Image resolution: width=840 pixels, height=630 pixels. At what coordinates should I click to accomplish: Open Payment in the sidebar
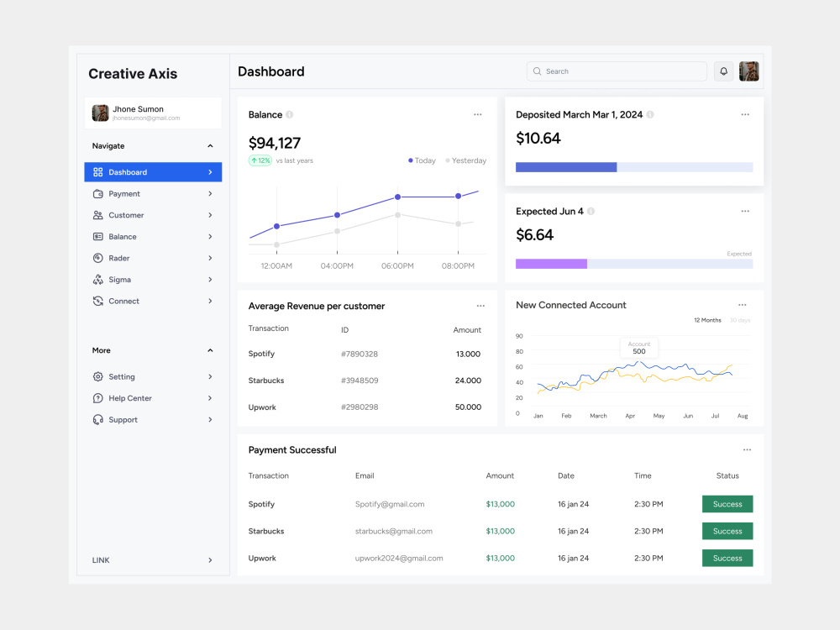pos(153,194)
